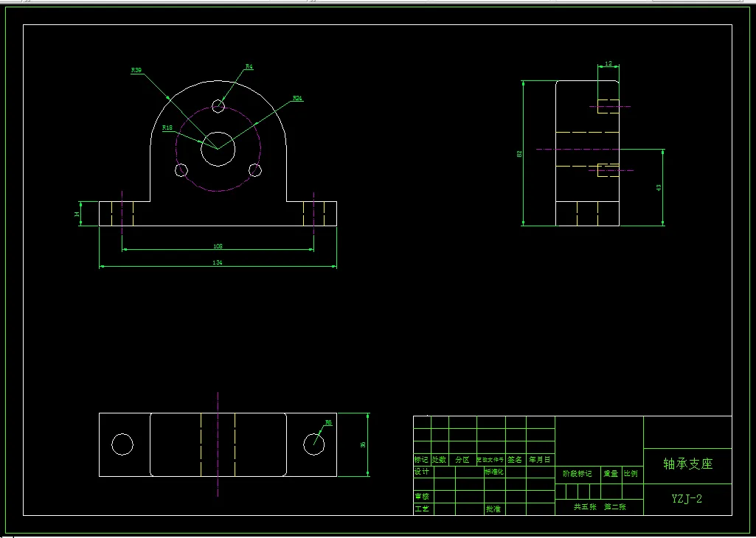Click the 更改文件号 header cell
Screen dimensions: 756x538
point(490,460)
